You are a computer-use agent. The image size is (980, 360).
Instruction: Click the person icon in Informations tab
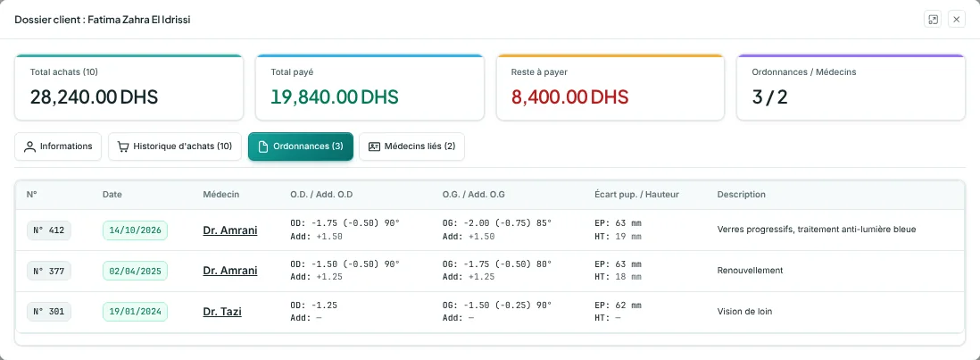(29, 147)
